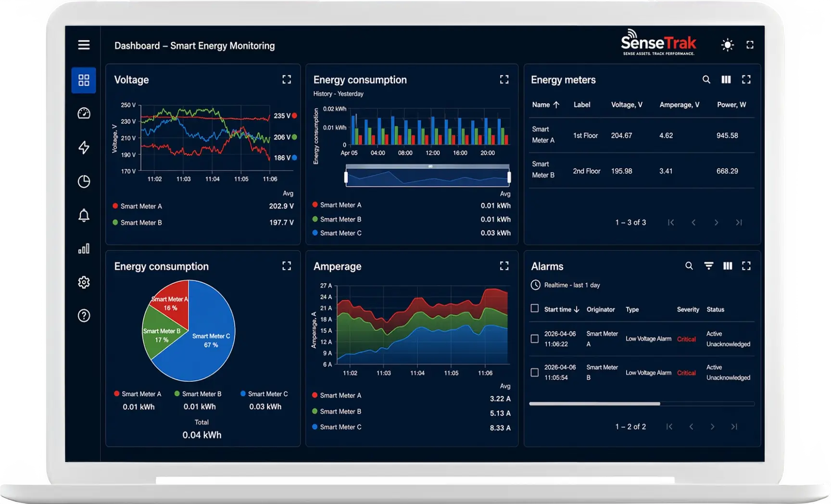Open Smart Meter B row in Energy meters
Image resolution: width=831 pixels, height=504 pixels.
click(x=642, y=170)
